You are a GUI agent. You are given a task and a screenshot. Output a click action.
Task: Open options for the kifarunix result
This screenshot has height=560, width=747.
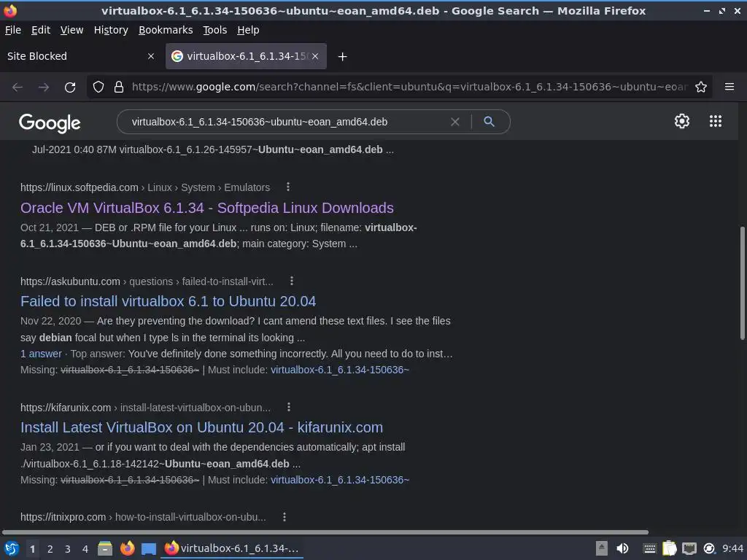(289, 407)
